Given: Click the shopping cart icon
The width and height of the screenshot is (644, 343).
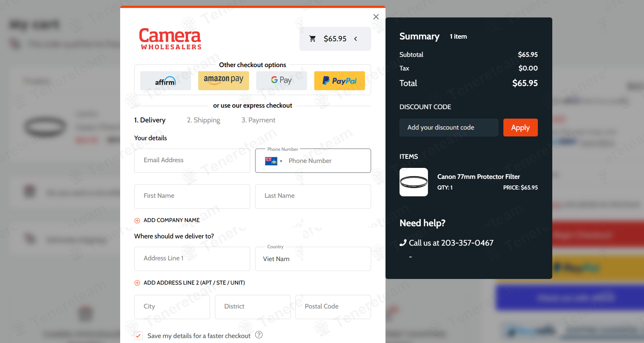Looking at the screenshot, I should (313, 39).
